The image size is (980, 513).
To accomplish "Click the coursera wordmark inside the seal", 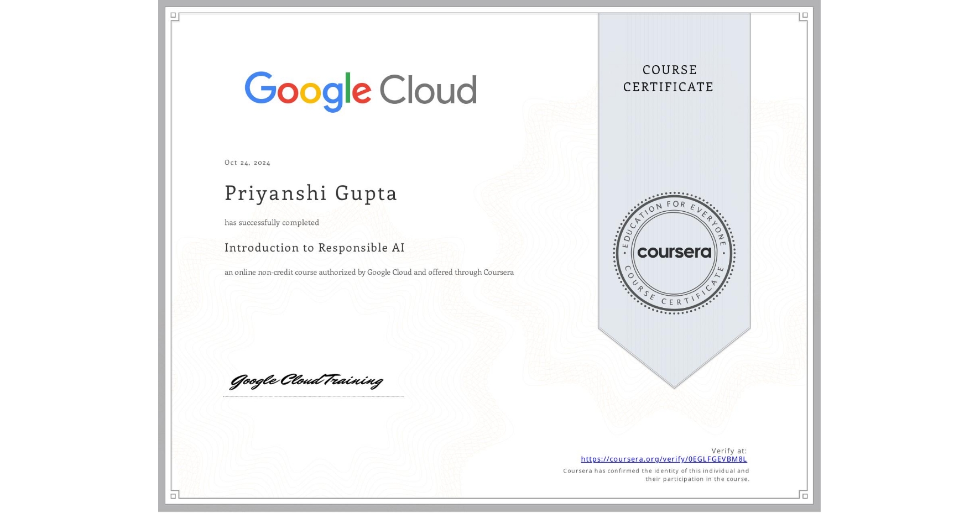I will pos(675,253).
